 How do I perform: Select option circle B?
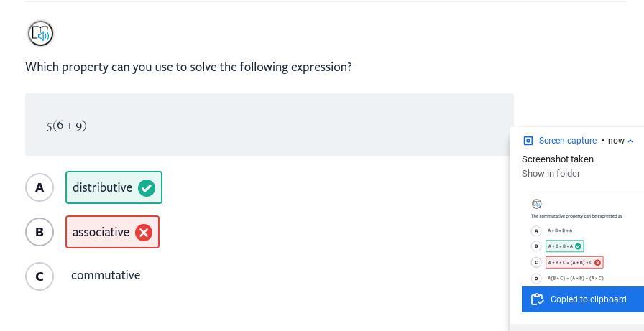pyautogui.click(x=40, y=233)
